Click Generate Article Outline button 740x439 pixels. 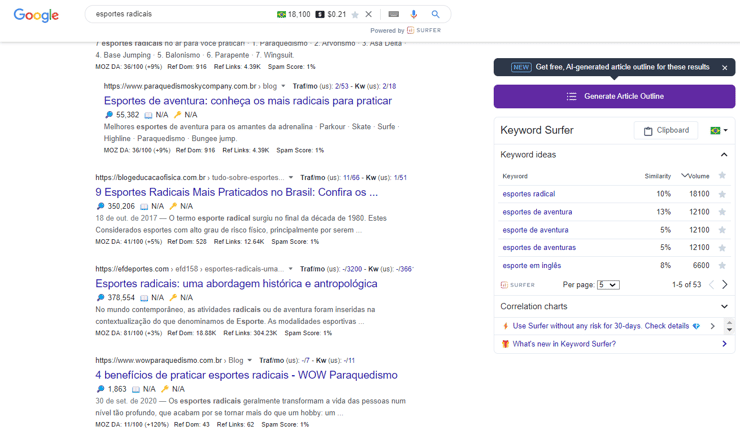pyautogui.click(x=614, y=96)
